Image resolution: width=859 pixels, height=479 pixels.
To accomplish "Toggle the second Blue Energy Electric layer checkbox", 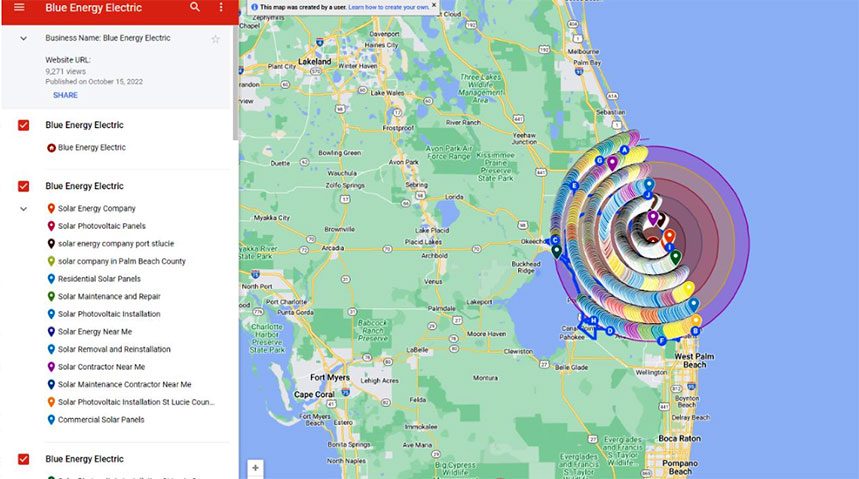I will click(24, 186).
